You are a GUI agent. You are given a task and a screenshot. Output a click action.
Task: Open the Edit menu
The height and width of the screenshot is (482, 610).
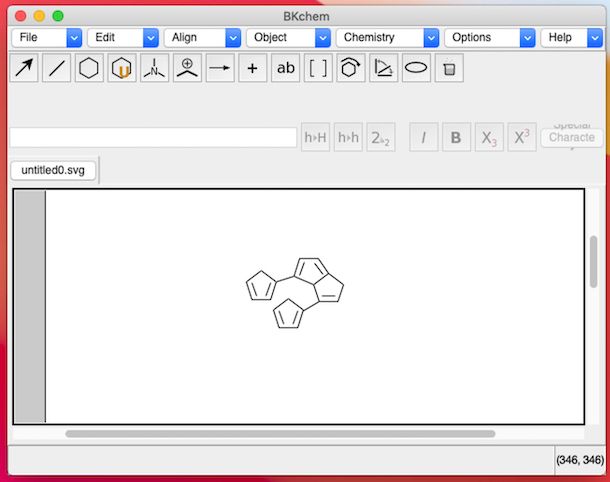[x=123, y=37]
